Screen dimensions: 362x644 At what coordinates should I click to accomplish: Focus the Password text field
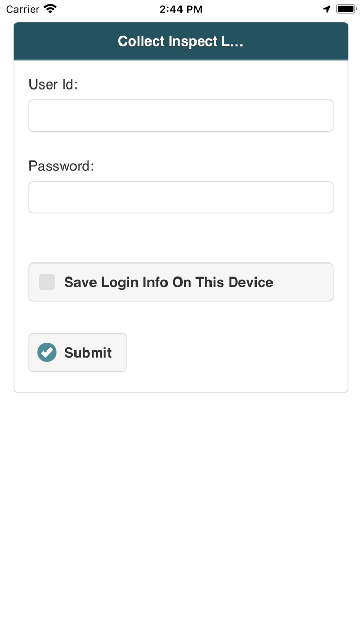click(x=181, y=197)
